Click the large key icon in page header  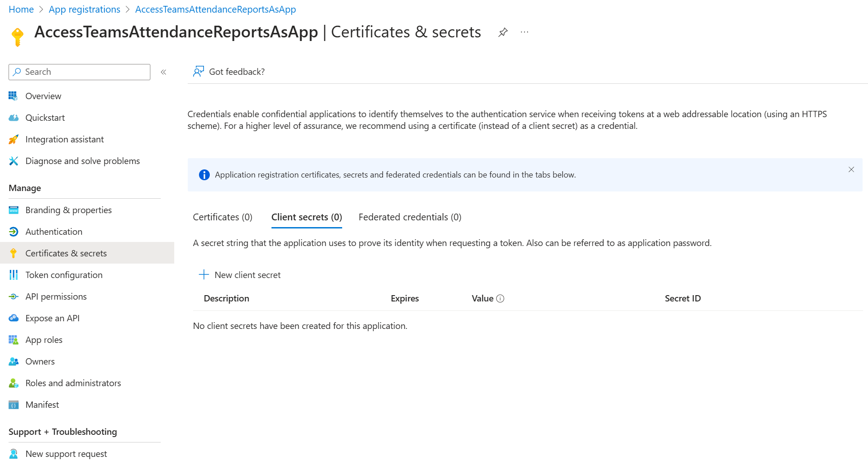pos(18,37)
